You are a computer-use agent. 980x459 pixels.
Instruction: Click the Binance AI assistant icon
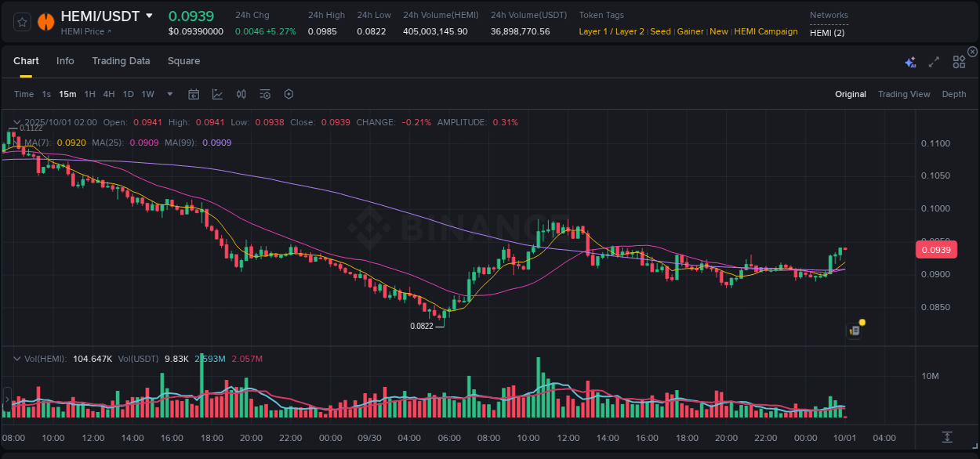(x=910, y=61)
